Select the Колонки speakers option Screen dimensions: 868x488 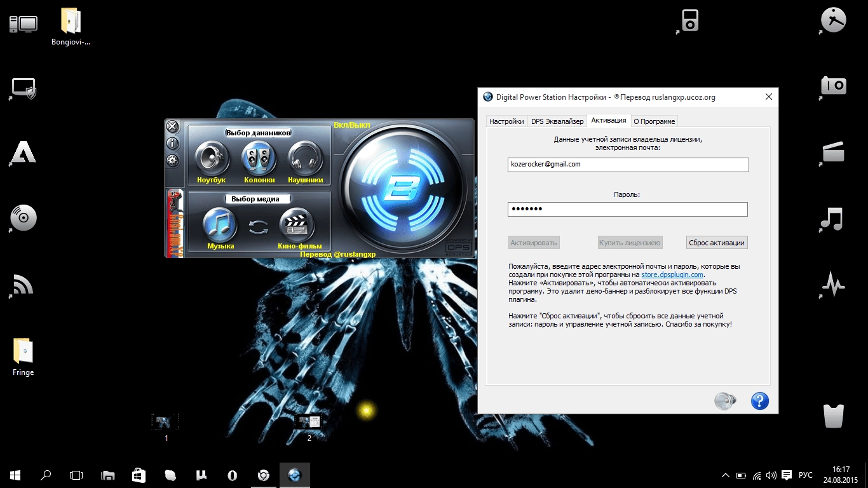pyautogui.click(x=259, y=158)
